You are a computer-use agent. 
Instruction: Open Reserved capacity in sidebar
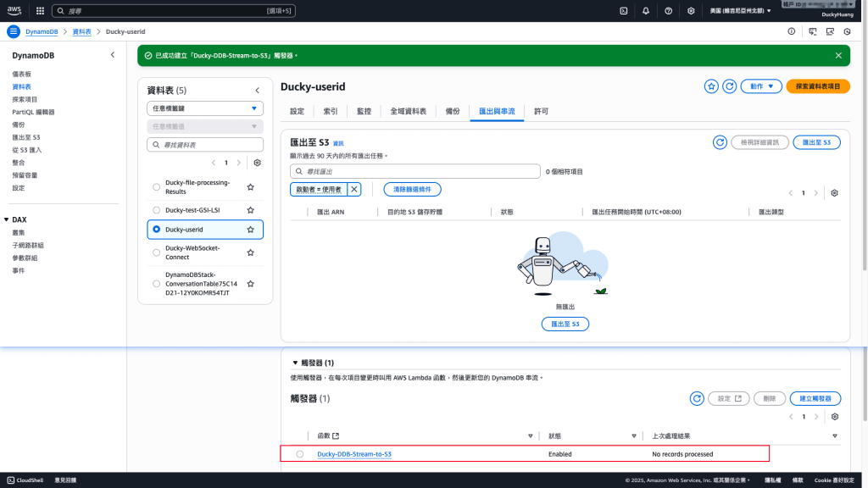pyautogui.click(x=25, y=175)
